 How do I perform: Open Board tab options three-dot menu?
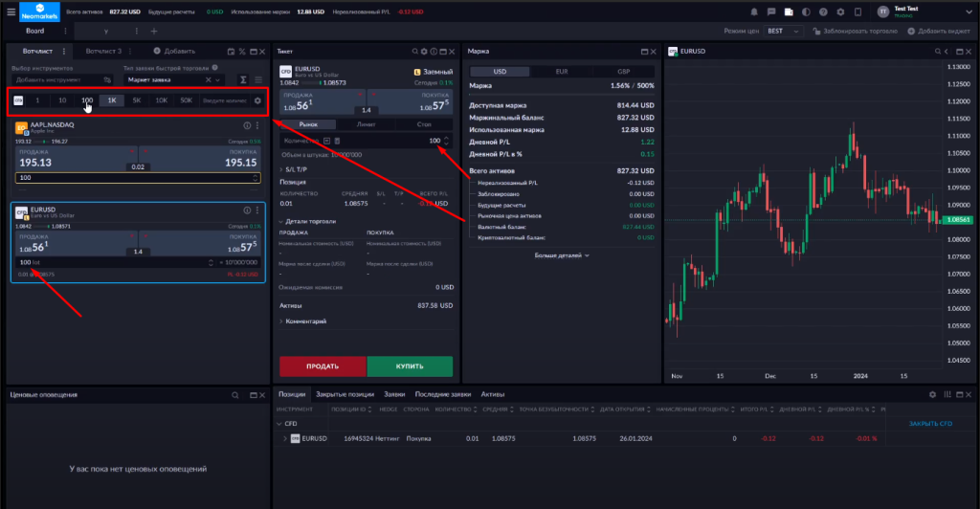pos(65,32)
